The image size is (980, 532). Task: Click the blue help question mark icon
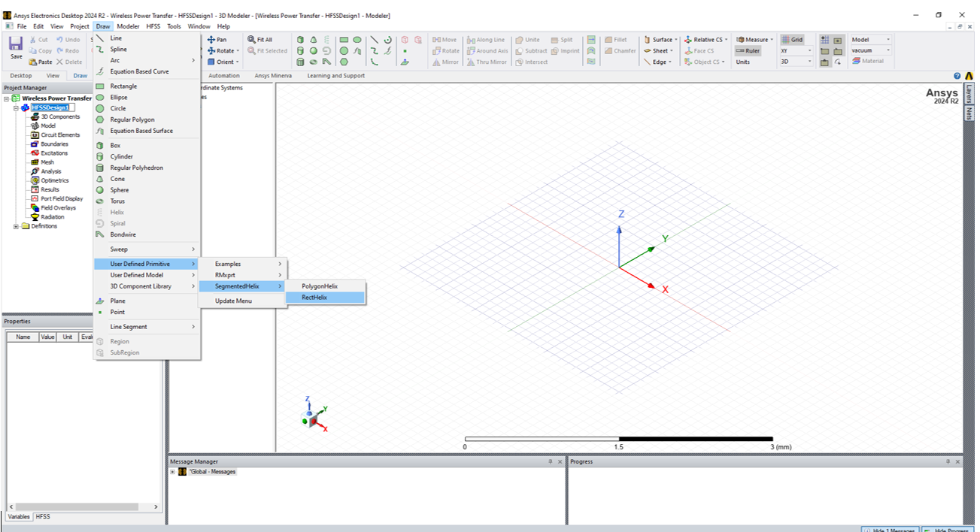coord(957,76)
